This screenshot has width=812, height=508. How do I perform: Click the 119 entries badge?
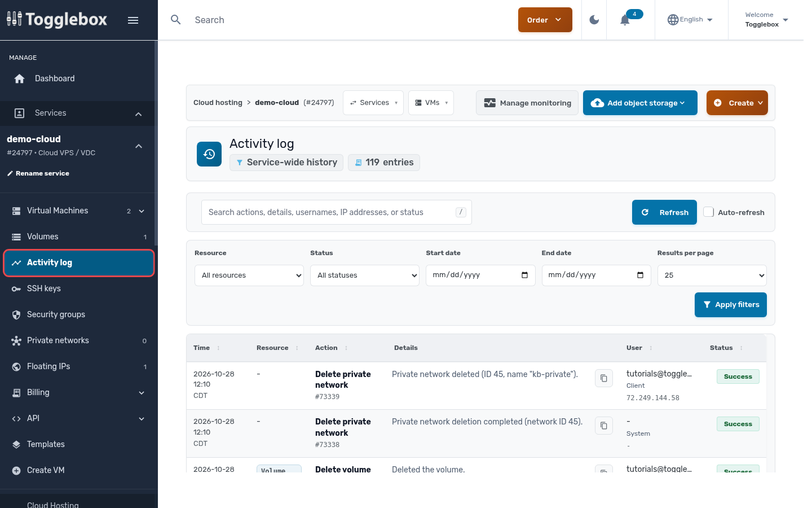(384, 163)
